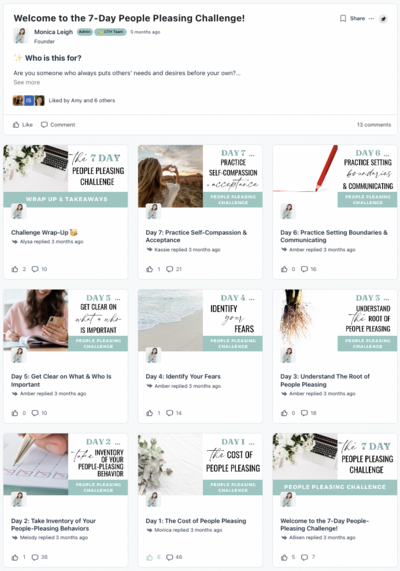400x571 pixels.
Task: Open the three-dot menu on welcome post
Action: click(x=371, y=18)
